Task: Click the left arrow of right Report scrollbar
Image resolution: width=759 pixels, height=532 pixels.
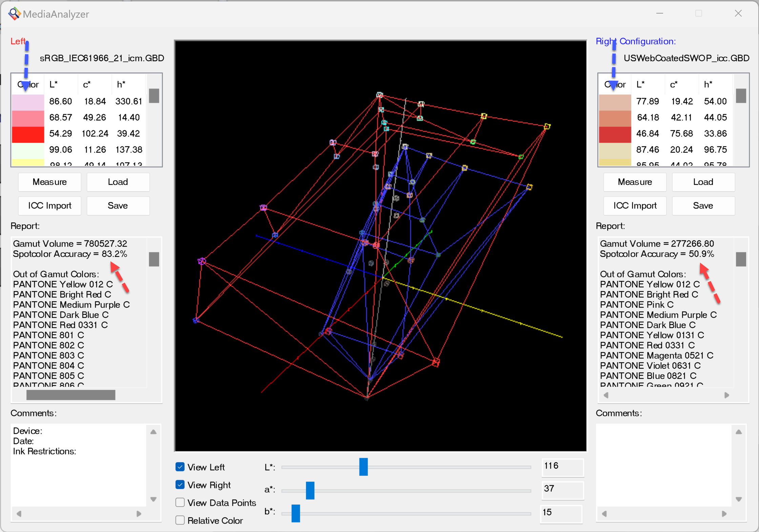Action: pyautogui.click(x=606, y=395)
